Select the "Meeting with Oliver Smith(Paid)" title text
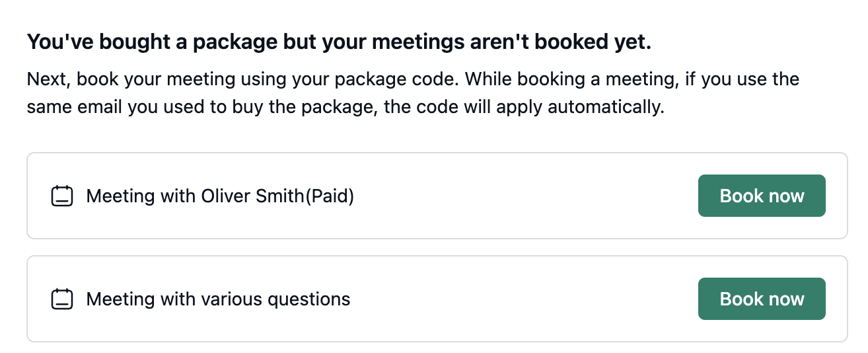868x353 pixels. coord(220,196)
